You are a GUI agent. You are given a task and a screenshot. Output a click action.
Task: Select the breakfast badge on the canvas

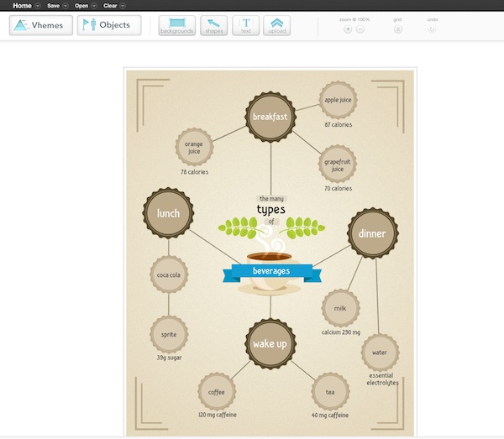[270, 117]
